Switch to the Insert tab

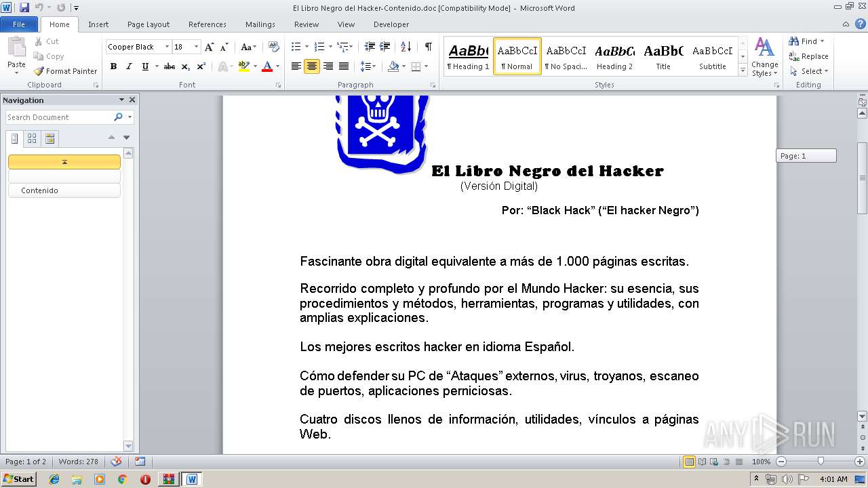(x=98, y=24)
